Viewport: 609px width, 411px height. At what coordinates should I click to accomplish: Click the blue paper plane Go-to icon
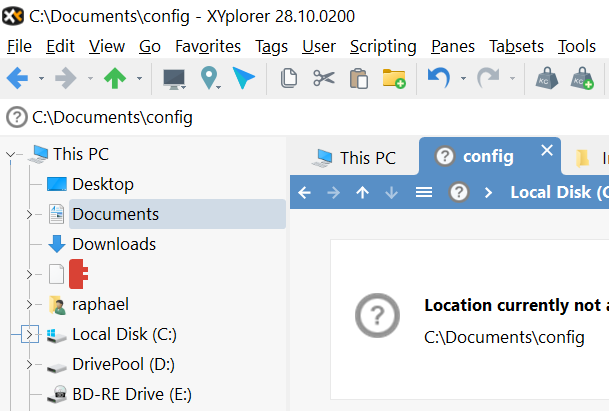(x=244, y=78)
